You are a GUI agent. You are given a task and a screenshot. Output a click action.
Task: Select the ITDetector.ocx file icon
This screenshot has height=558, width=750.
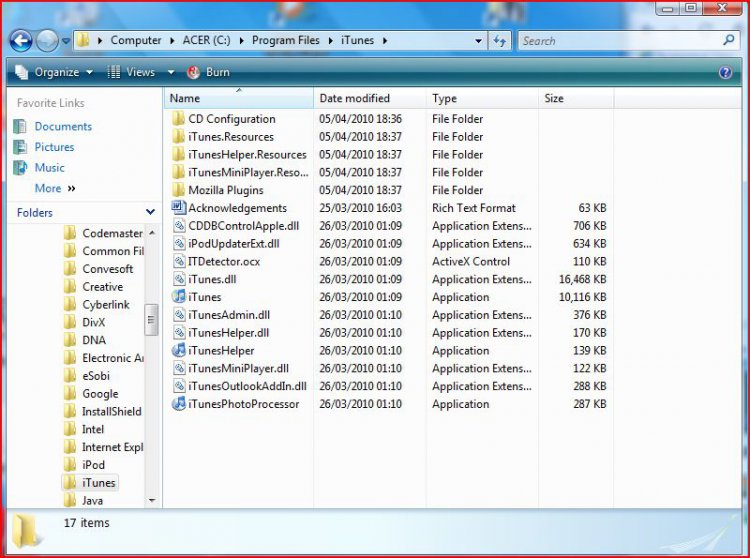pos(178,261)
